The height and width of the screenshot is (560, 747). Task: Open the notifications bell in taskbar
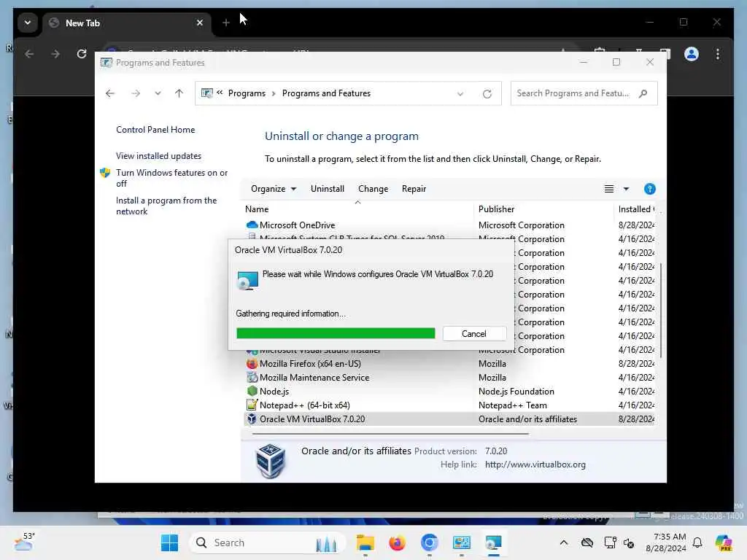pyautogui.click(x=697, y=542)
